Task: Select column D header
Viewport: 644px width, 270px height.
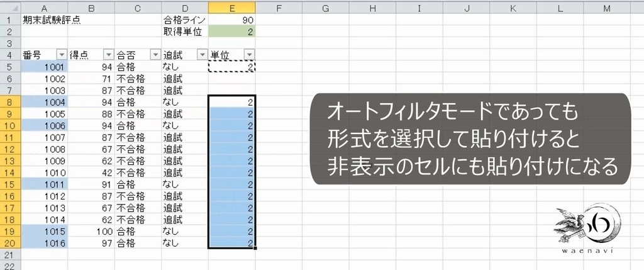Action: pyautogui.click(x=185, y=8)
